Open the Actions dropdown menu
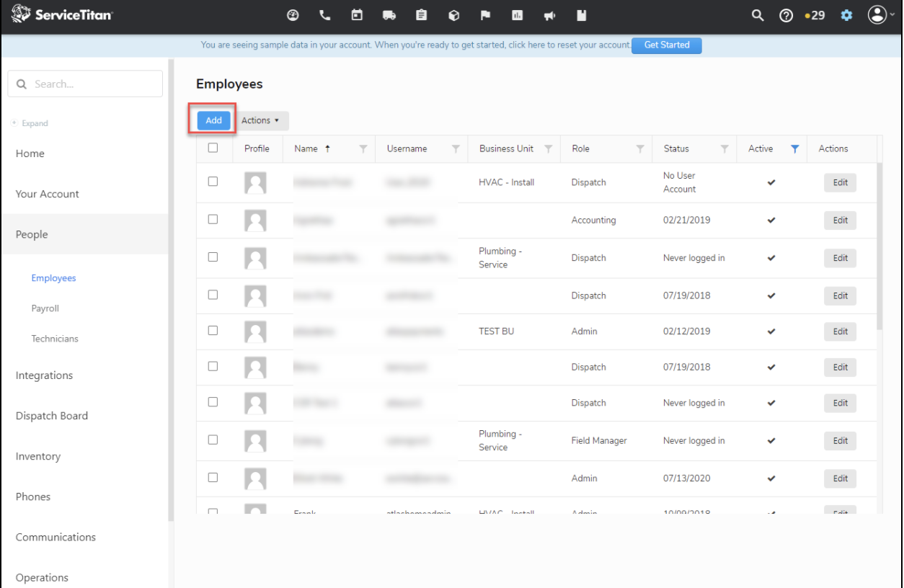The height and width of the screenshot is (588, 904). [260, 120]
